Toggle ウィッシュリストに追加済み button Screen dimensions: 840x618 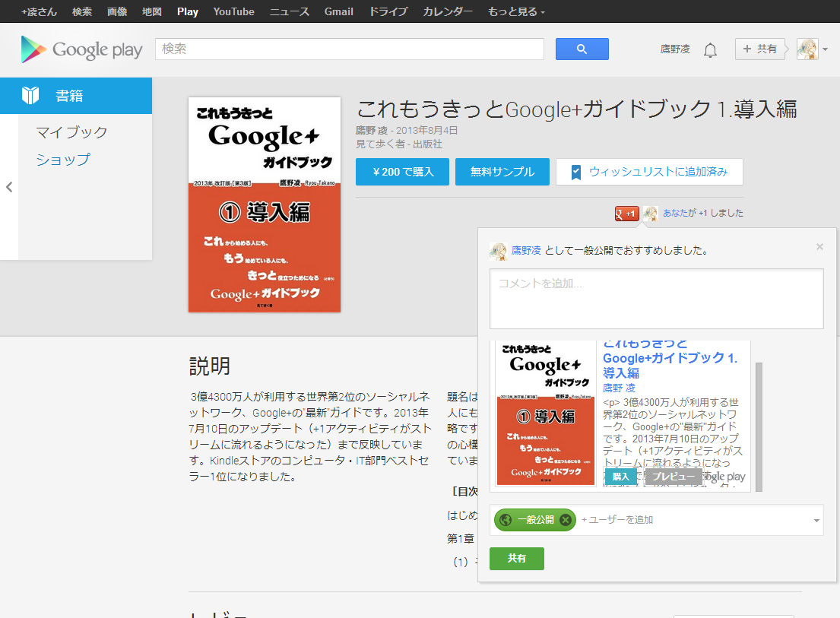point(649,172)
